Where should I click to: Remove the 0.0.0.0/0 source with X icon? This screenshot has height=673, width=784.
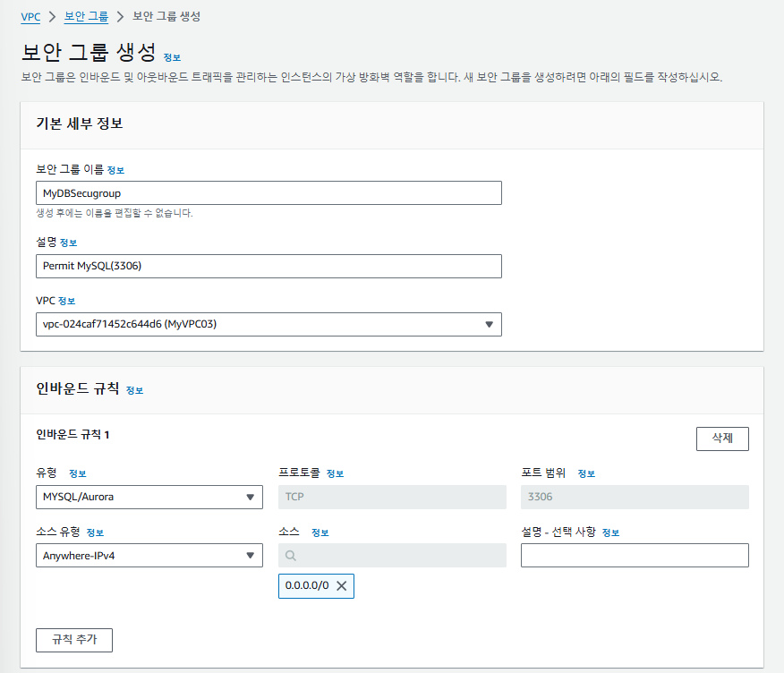click(x=342, y=586)
